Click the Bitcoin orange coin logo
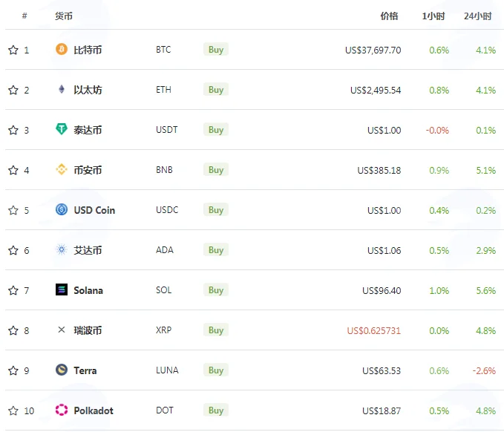Viewport: 504px width, 432px height. pyautogui.click(x=62, y=50)
